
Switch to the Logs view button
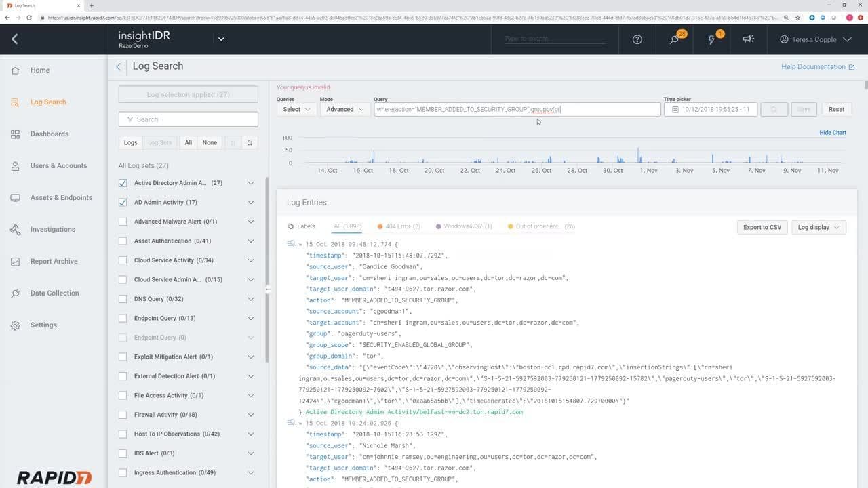pyautogui.click(x=131, y=142)
